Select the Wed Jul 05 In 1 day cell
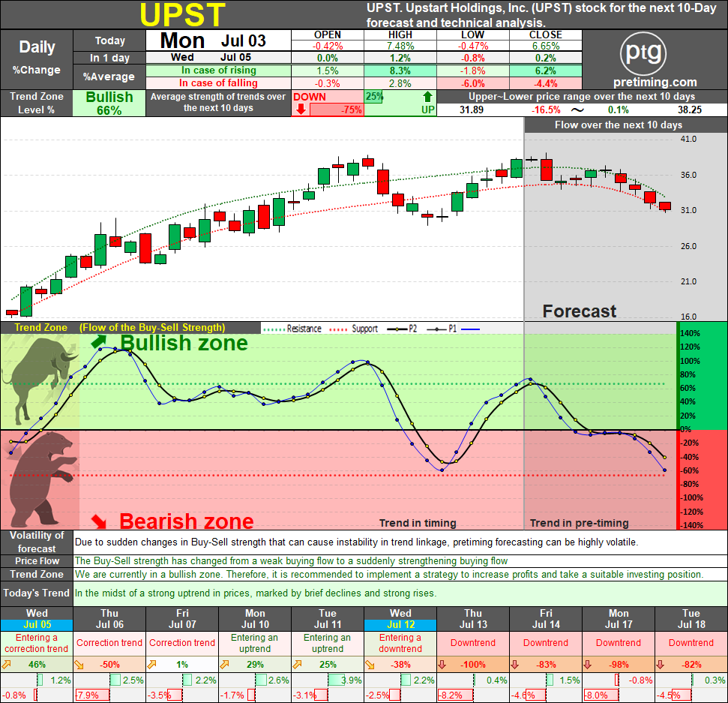Screen dimensions: 728x703 [219, 58]
